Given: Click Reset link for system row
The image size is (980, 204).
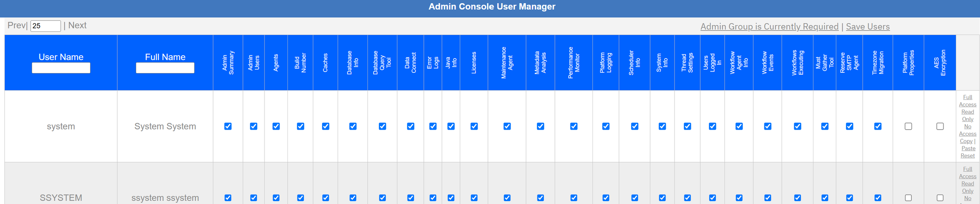Looking at the screenshot, I should [x=967, y=156].
